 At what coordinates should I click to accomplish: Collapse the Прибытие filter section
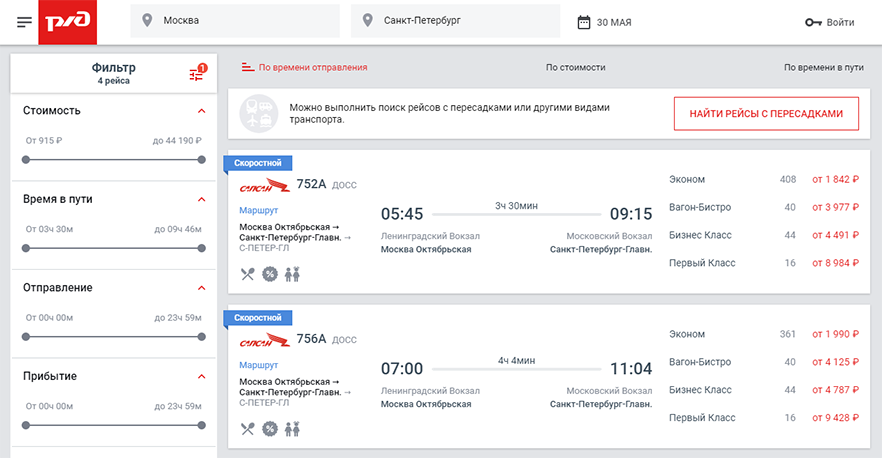click(x=201, y=377)
